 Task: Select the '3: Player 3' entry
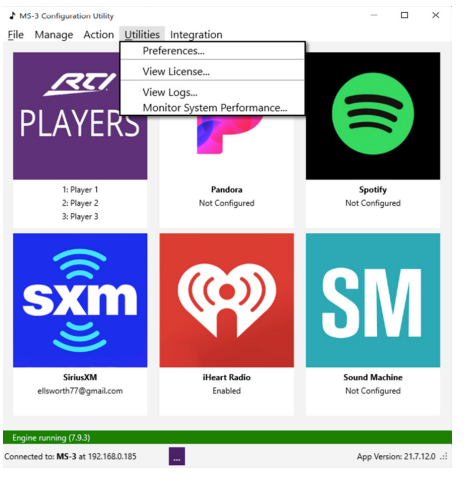[x=80, y=216]
